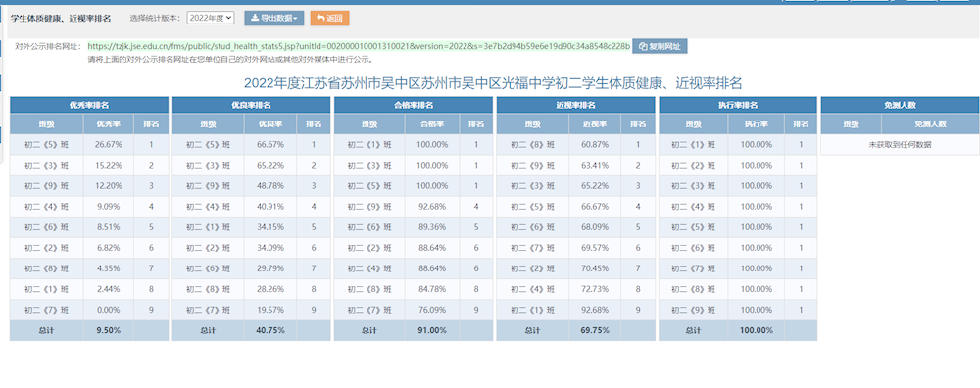Click the 未获取到任何数据 message
This screenshot has height=388, width=980.
(900, 145)
